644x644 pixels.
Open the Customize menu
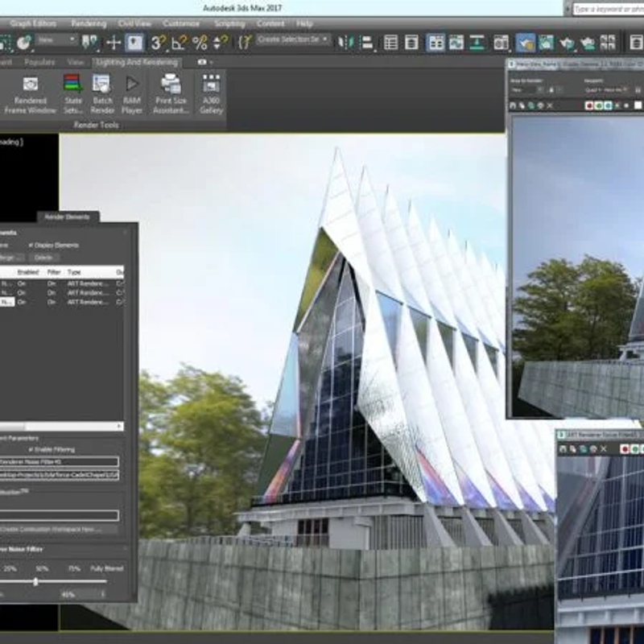(x=181, y=23)
